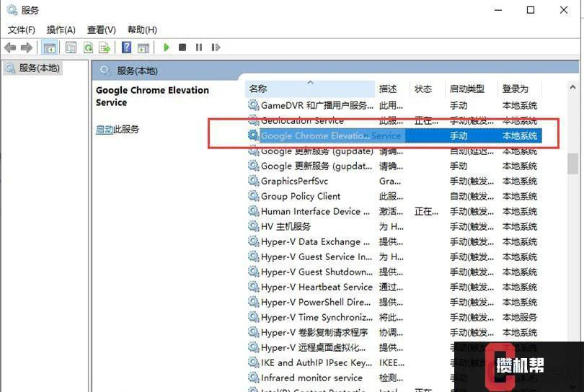
Task: Click the gear icon beside Hyper-V Data Exchange
Action: click(x=254, y=241)
